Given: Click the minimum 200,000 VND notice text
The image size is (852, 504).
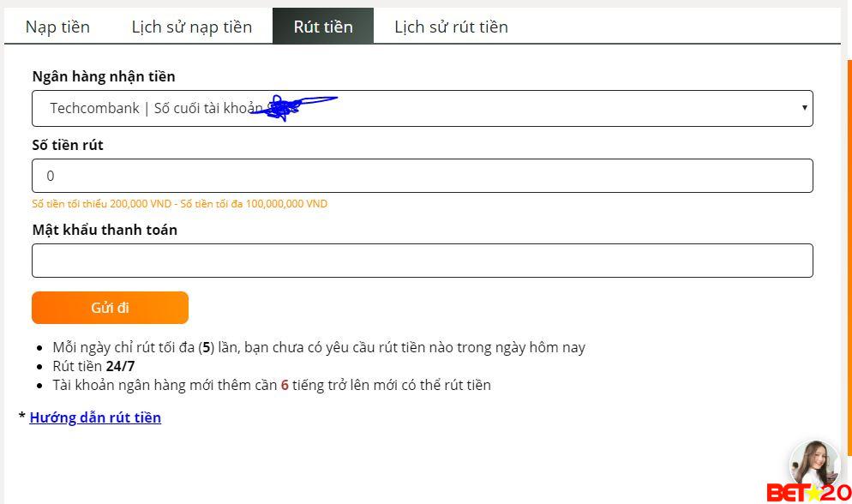Looking at the screenshot, I should point(180,204).
